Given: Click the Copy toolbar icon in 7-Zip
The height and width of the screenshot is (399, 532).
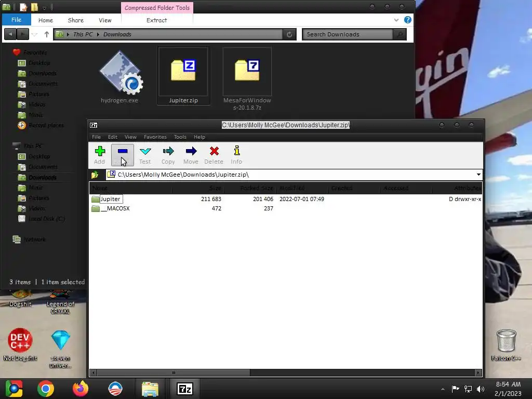Looking at the screenshot, I should click(168, 155).
